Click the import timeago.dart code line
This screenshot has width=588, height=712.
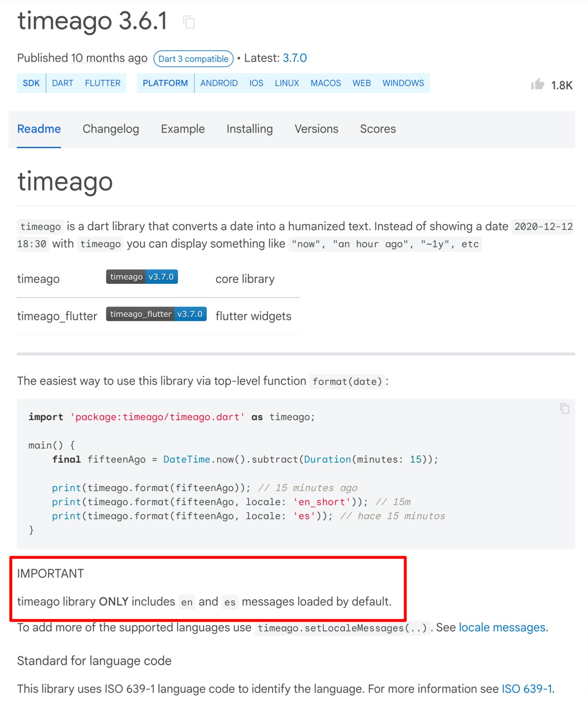tap(172, 417)
